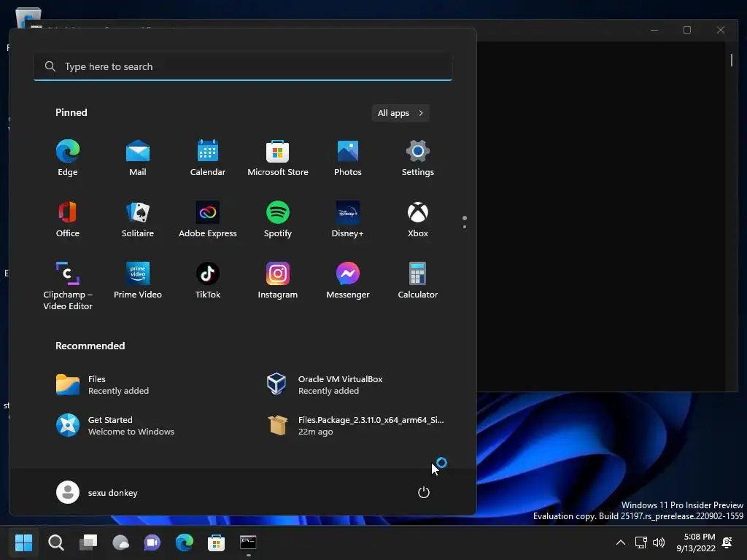Open the network status tray icon
Image resolution: width=747 pixels, height=560 pixels.
coord(640,542)
